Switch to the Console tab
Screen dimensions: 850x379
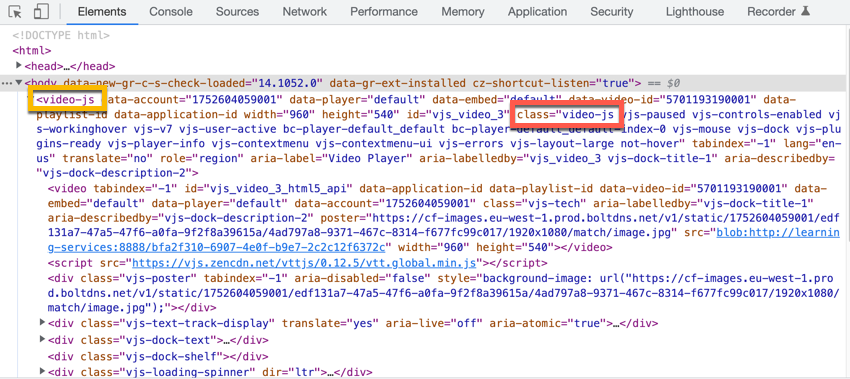[x=171, y=11]
